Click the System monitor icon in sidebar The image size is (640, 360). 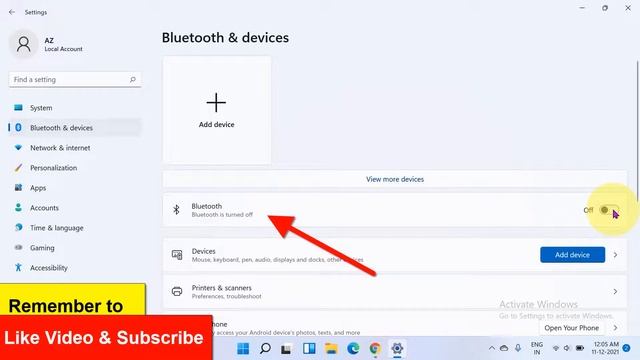coord(18,107)
